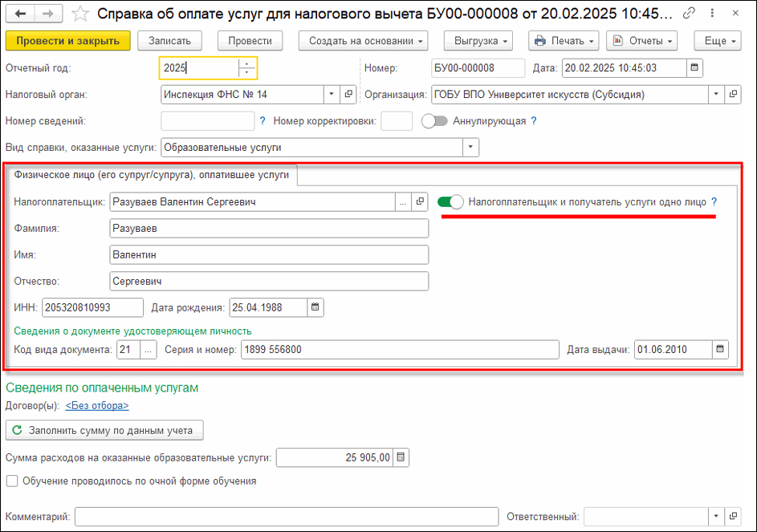757x532 pixels.
Task: Expand the Вид справки dropdown list
Action: [470, 148]
